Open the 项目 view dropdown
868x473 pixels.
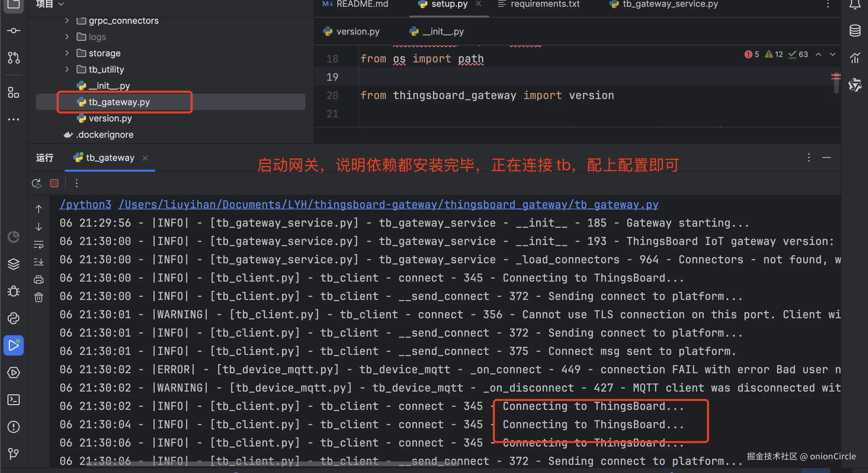61,4
